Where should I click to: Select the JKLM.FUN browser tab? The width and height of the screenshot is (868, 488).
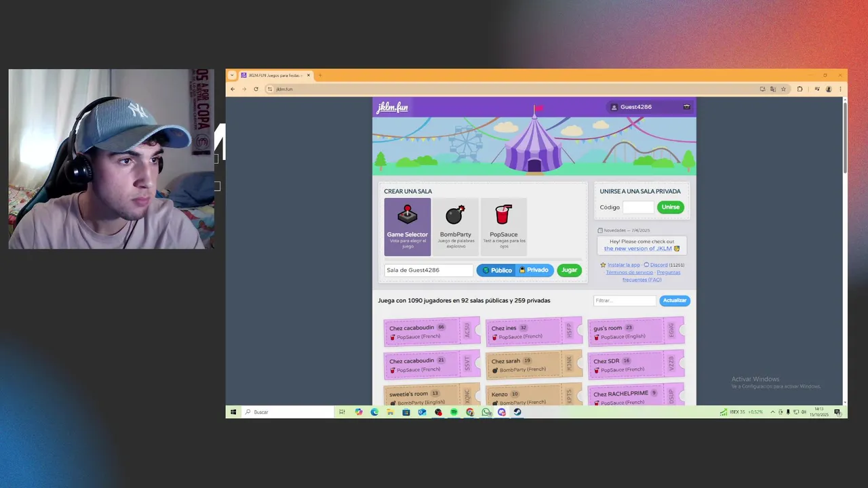[x=275, y=75]
